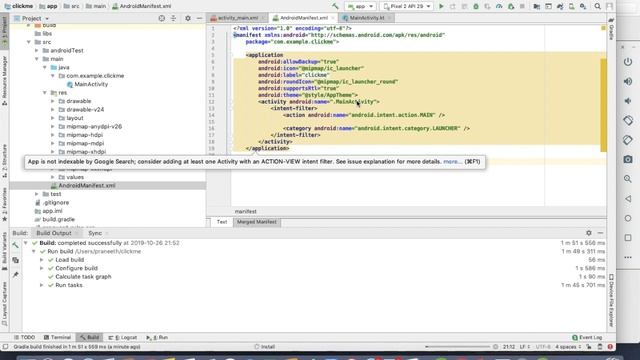Click the progress bar in the status bar

tap(457, 347)
